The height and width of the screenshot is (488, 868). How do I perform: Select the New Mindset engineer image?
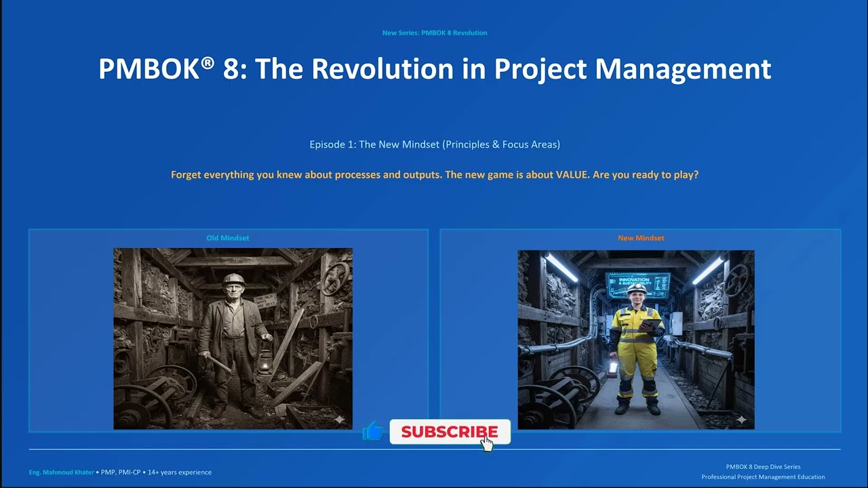[636, 340]
